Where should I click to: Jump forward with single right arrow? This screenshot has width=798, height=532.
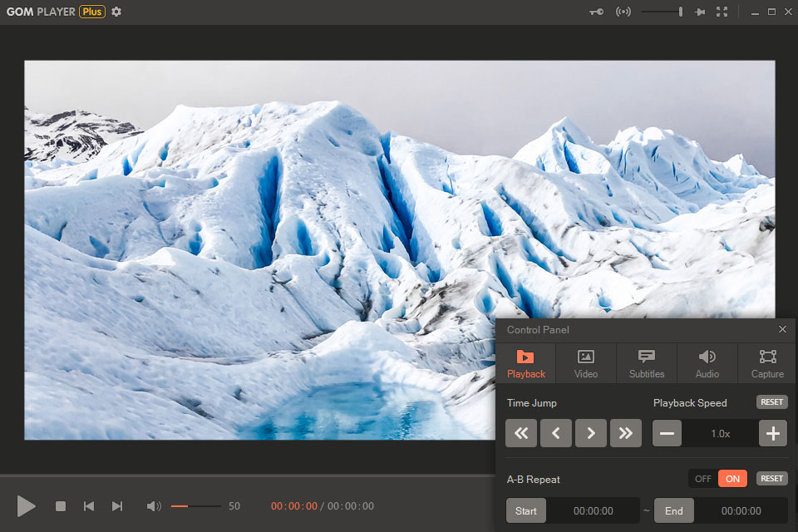[x=591, y=433]
